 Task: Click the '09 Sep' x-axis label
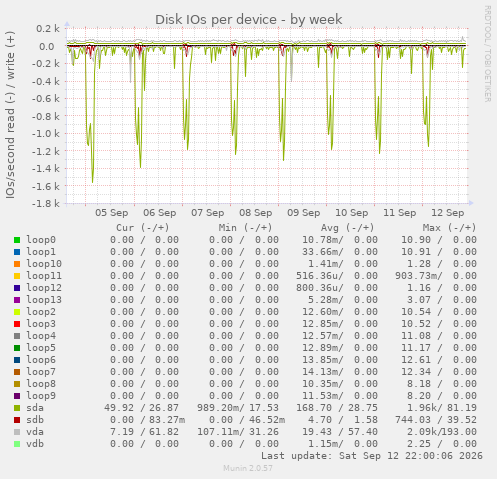[304, 213]
